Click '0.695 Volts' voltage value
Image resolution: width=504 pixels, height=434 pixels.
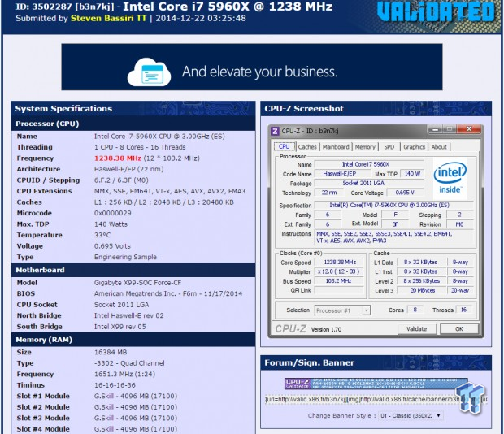(112, 246)
